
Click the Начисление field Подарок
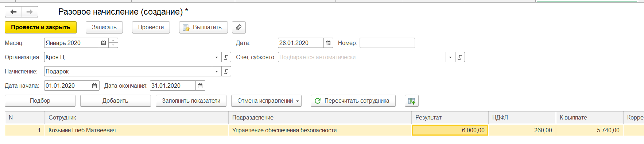(x=128, y=72)
